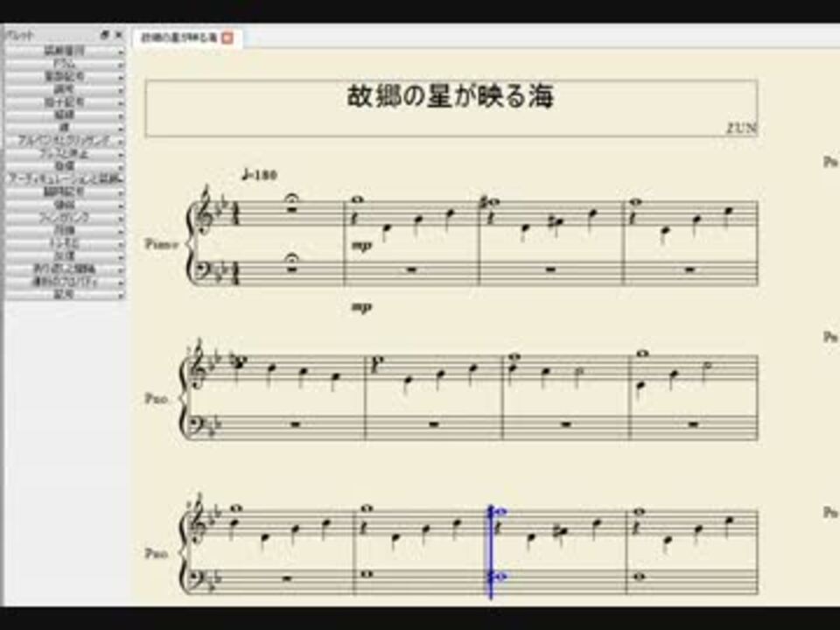The height and width of the screenshot is (630, 840).
Task: Click the blue playback cursor in third system
Action: coord(490,552)
